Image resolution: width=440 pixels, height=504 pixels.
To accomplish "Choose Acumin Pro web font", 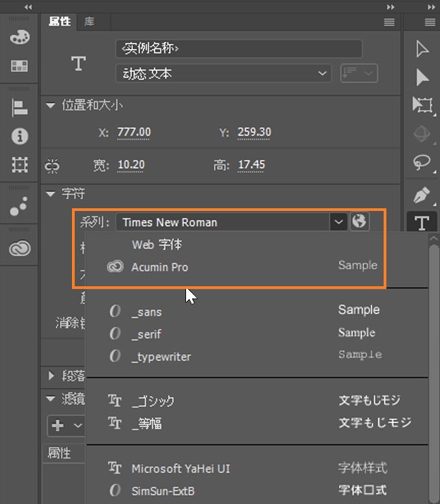I will coord(257,267).
